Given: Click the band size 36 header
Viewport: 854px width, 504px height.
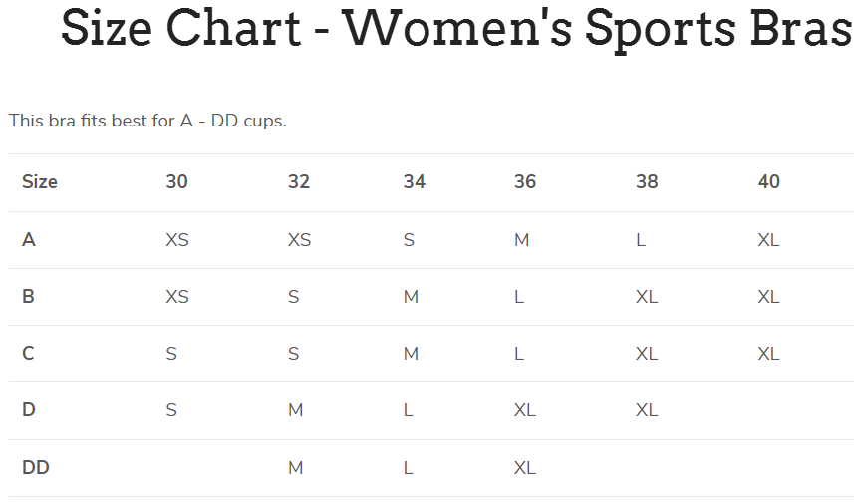Looking at the screenshot, I should tap(524, 182).
